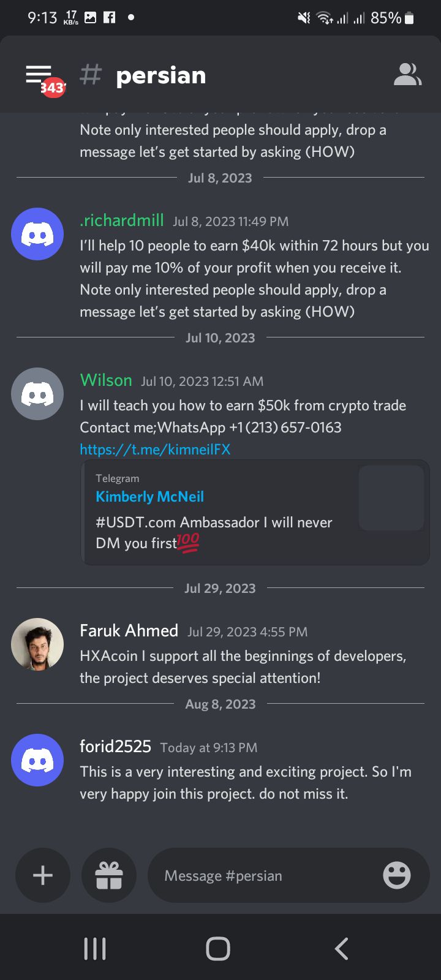441x980 pixels.
Task: Tap the Faruk Ahmed username
Action: (129, 631)
